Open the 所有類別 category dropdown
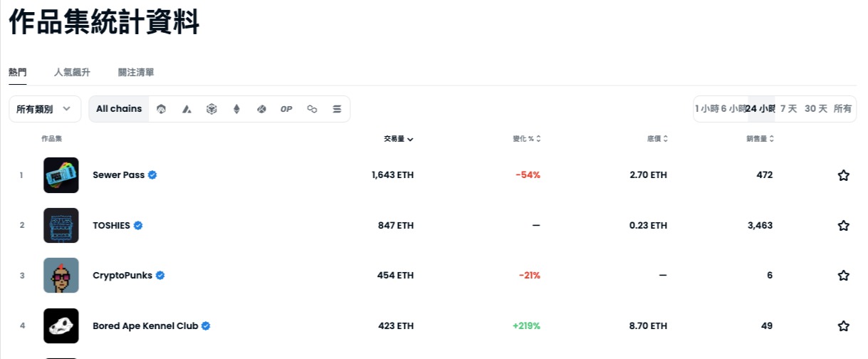Viewport: 868px width, 359px height. tap(45, 109)
